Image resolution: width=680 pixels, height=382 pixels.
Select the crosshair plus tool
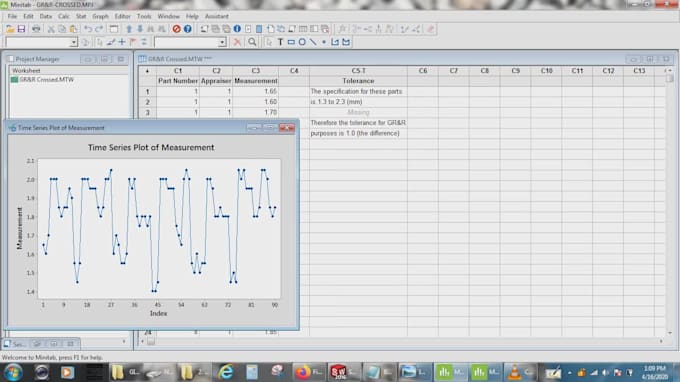(122, 42)
